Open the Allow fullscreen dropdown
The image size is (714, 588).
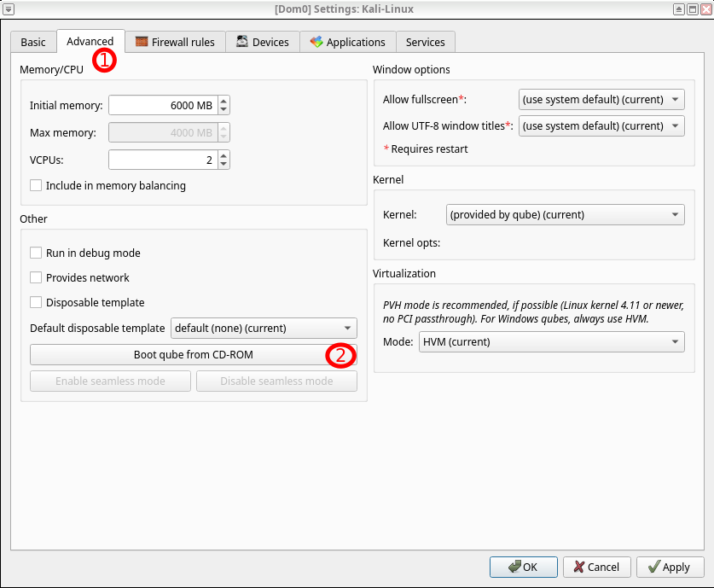(601, 100)
